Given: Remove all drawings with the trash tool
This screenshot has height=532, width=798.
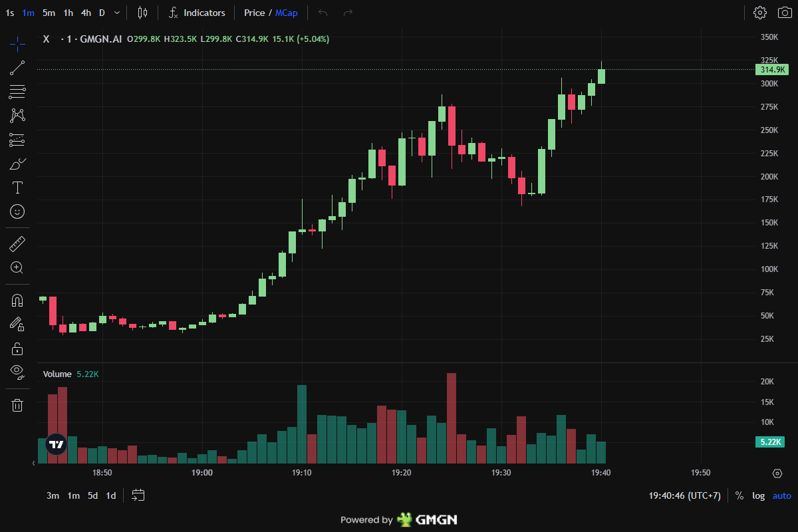Looking at the screenshot, I should tap(17, 404).
